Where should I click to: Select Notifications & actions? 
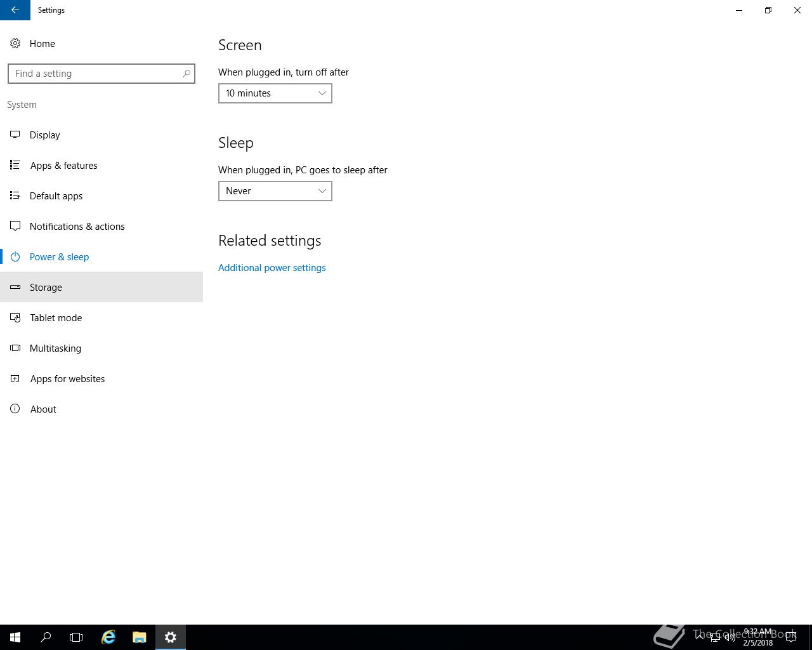click(101, 226)
